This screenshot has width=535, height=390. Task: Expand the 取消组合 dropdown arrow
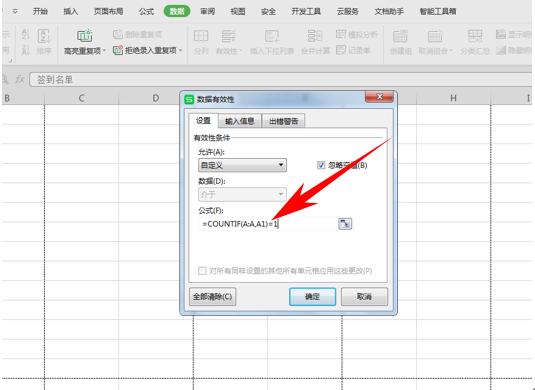tap(451, 51)
